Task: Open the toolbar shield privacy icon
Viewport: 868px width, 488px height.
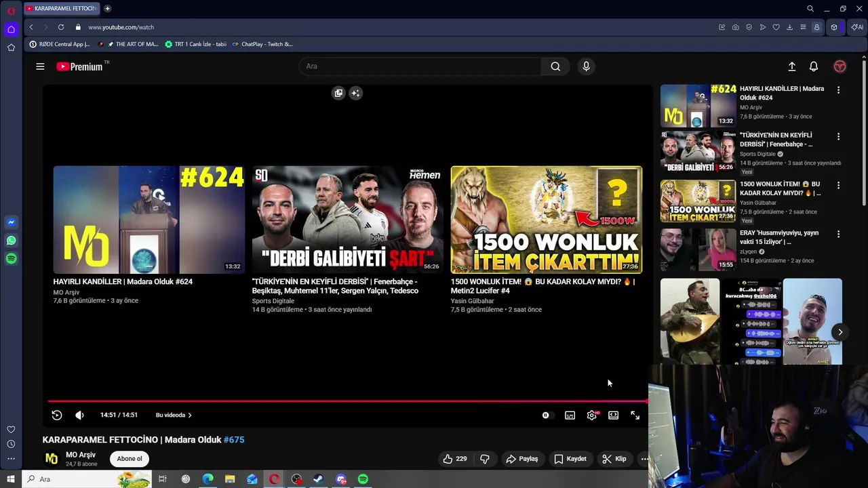Action: click(749, 27)
